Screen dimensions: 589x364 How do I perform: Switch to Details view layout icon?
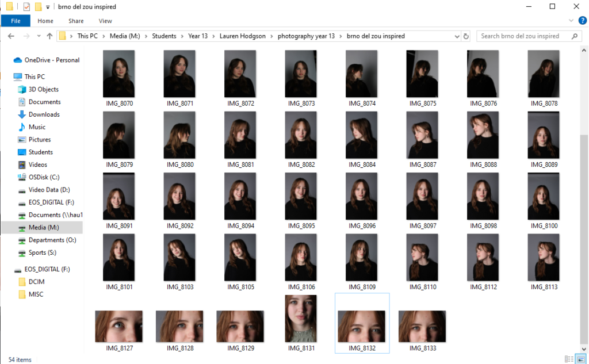(569, 359)
